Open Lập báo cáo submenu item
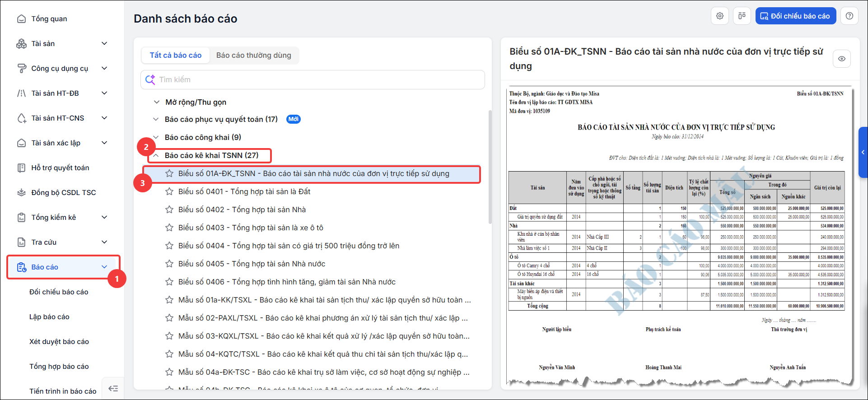This screenshot has width=868, height=400. pos(49,317)
